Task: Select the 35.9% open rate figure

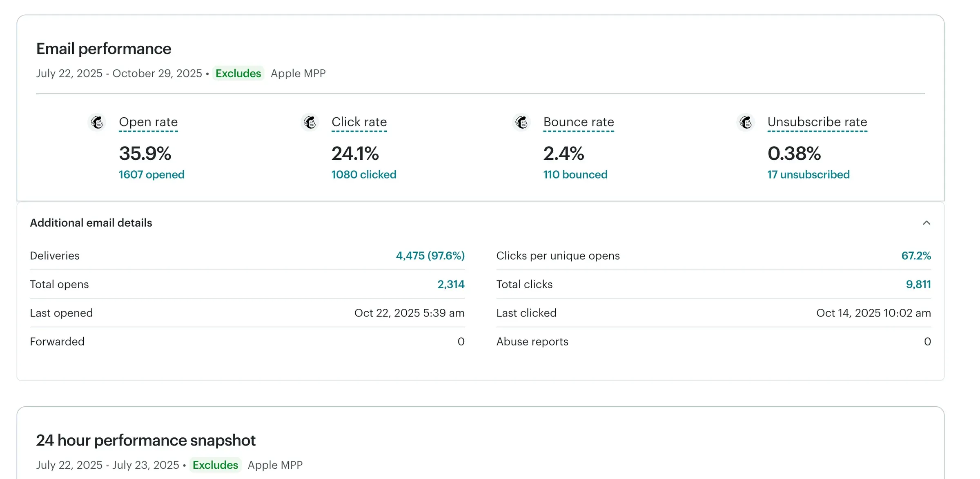Action: [145, 154]
